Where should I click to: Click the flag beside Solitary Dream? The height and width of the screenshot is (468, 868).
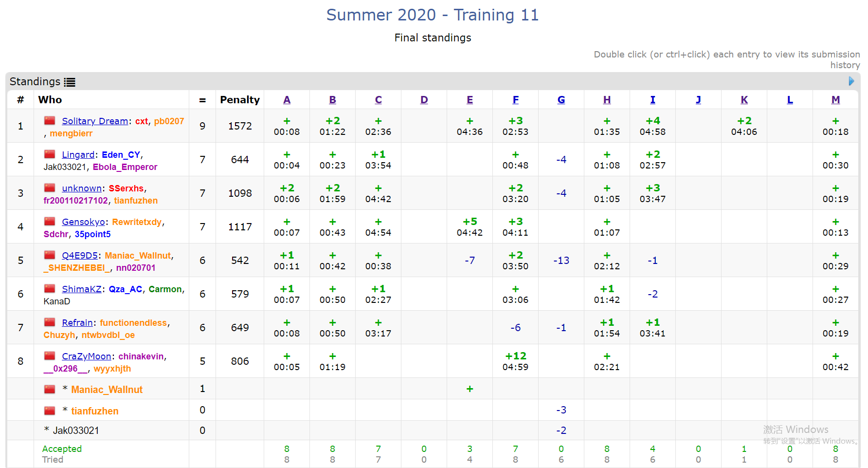(50, 120)
